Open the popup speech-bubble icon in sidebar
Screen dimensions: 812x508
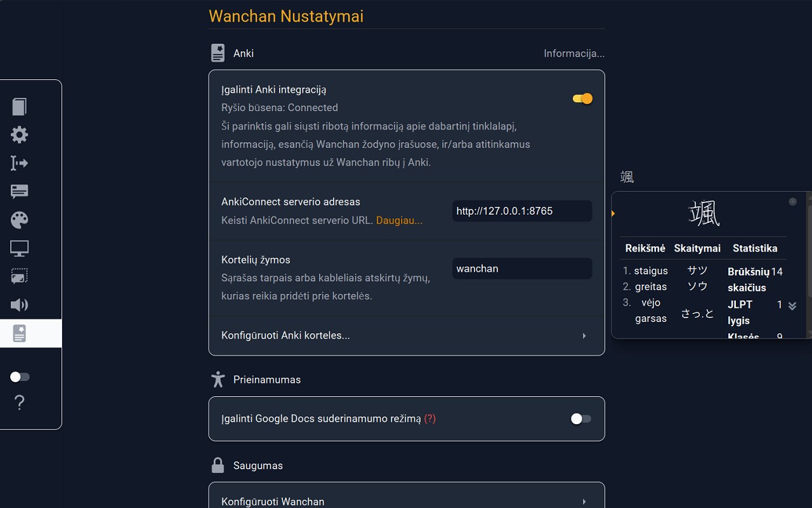(x=20, y=191)
